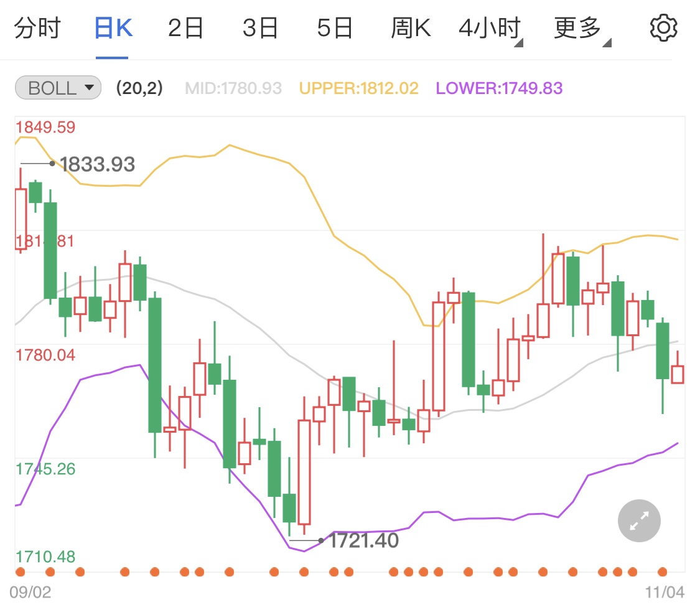Open the chart settings gear
This screenshot has height=607, width=700.
[x=663, y=27]
